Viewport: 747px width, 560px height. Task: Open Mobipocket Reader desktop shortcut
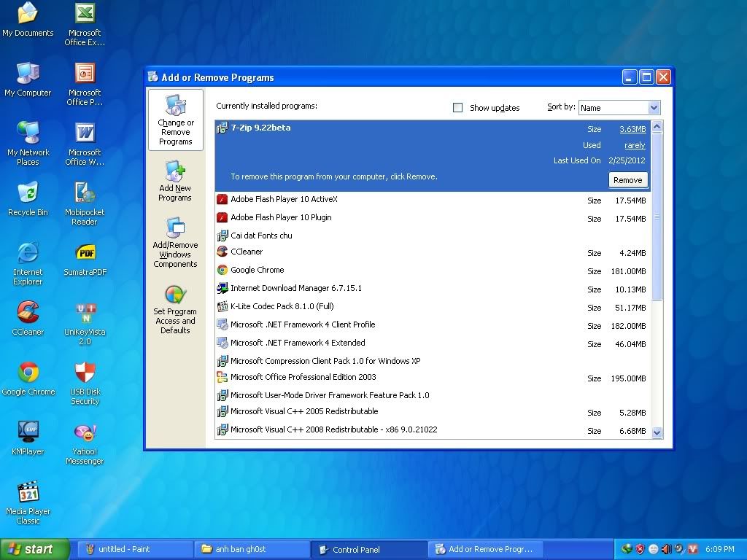[x=85, y=203]
